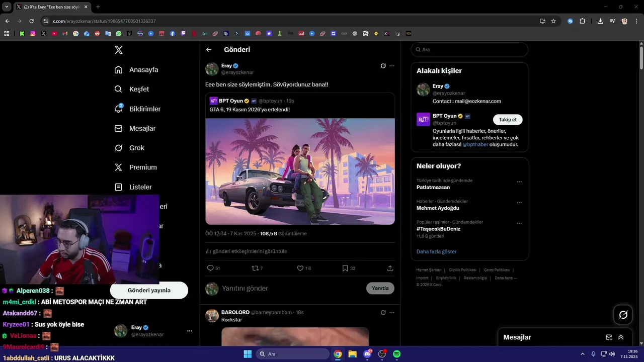Click Grok icon on BAROLORD reply
This screenshot has width=644, height=362.
click(x=383, y=312)
